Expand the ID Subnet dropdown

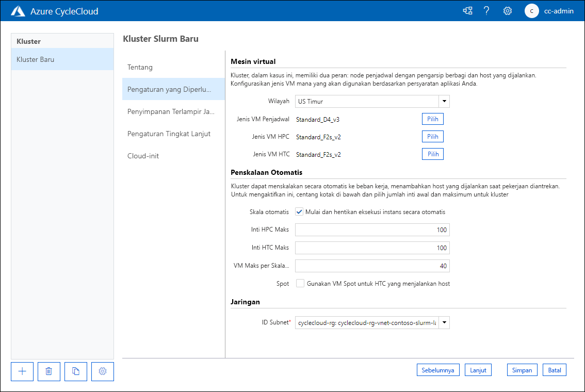tap(444, 322)
